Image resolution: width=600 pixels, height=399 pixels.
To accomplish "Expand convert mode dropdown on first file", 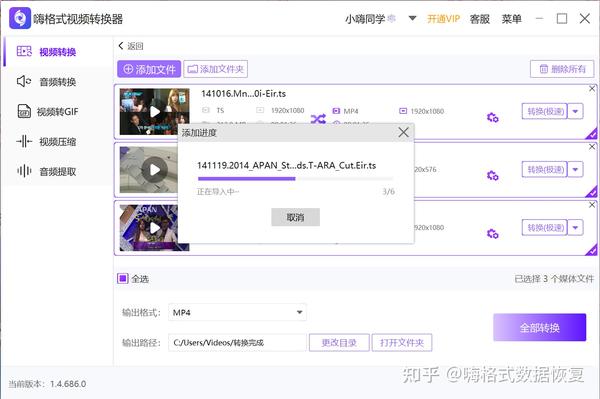I will [576, 111].
